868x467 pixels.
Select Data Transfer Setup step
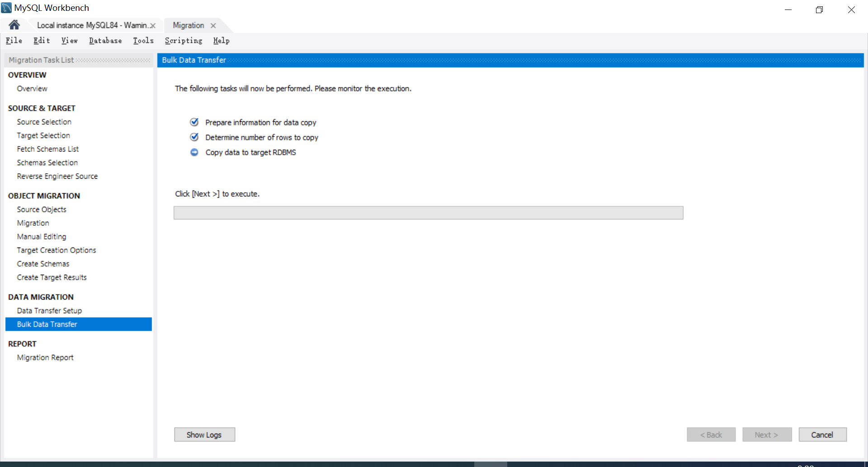point(49,311)
